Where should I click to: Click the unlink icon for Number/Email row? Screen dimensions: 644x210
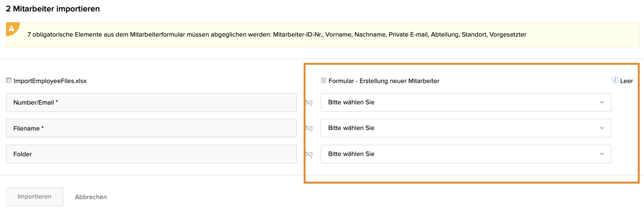coord(309,103)
